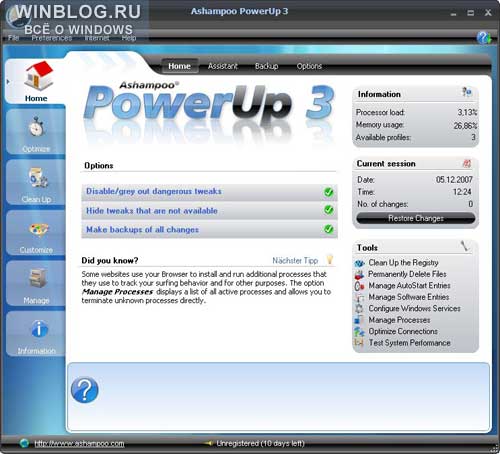The image size is (500, 454).
Task: Click Clean Up the Registry link
Action: click(403, 263)
